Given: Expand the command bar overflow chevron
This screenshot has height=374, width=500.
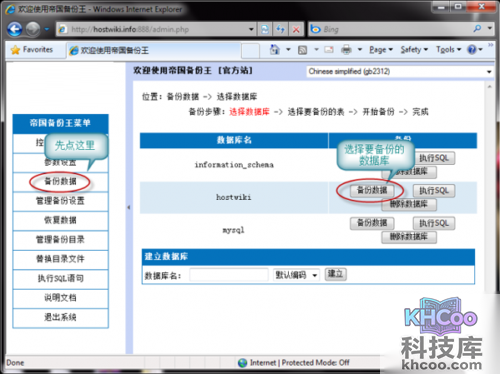Looking at the screenshot, I should pos(491,45).
